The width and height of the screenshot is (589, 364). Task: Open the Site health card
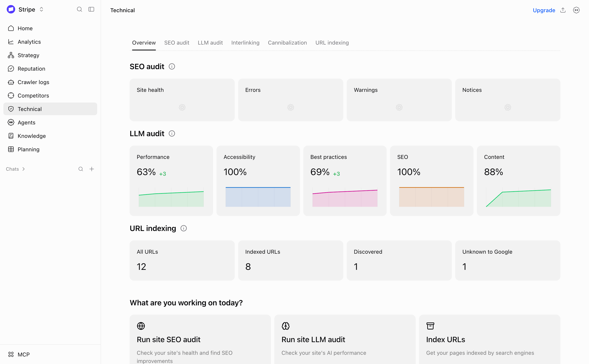pyautogui.click(x=182, y=100)
